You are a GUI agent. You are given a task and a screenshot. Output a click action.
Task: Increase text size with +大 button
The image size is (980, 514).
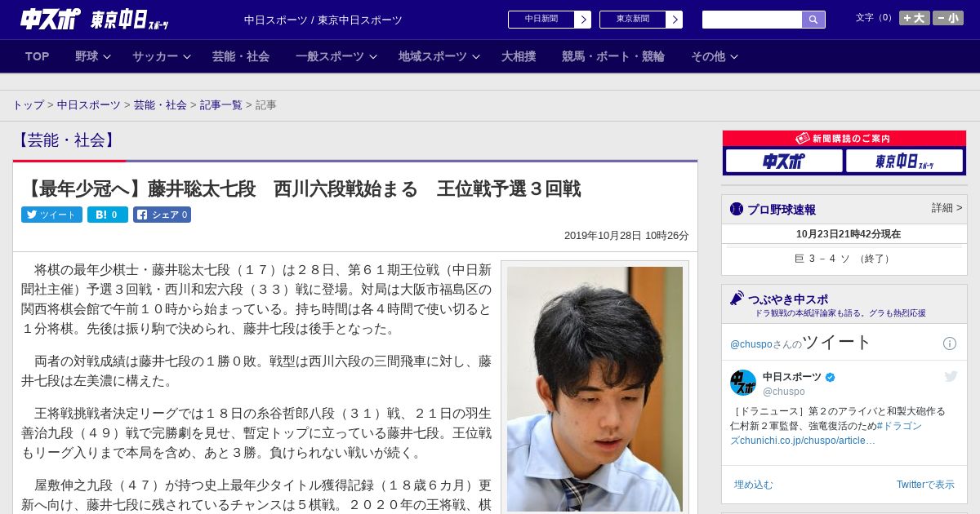(915, 18)
